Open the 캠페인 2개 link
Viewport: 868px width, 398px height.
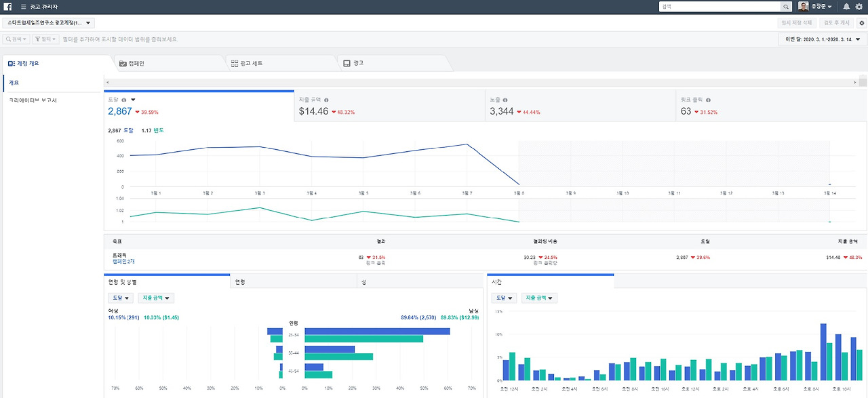[125, 261]
